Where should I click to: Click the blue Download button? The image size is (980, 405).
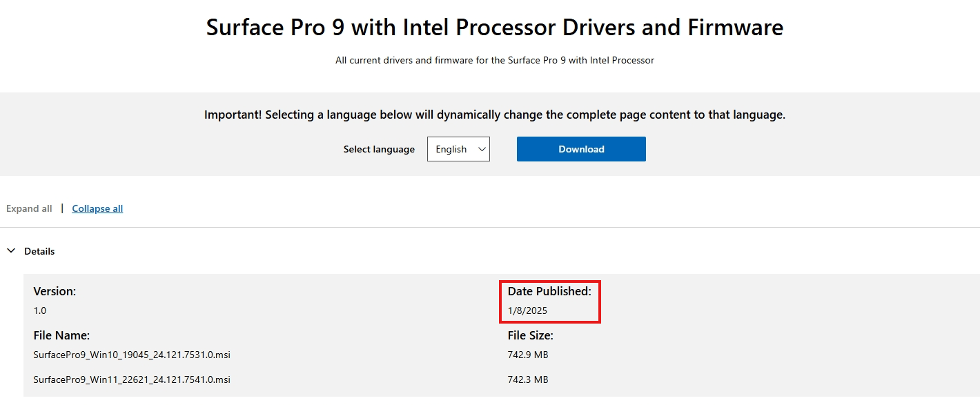581,149
